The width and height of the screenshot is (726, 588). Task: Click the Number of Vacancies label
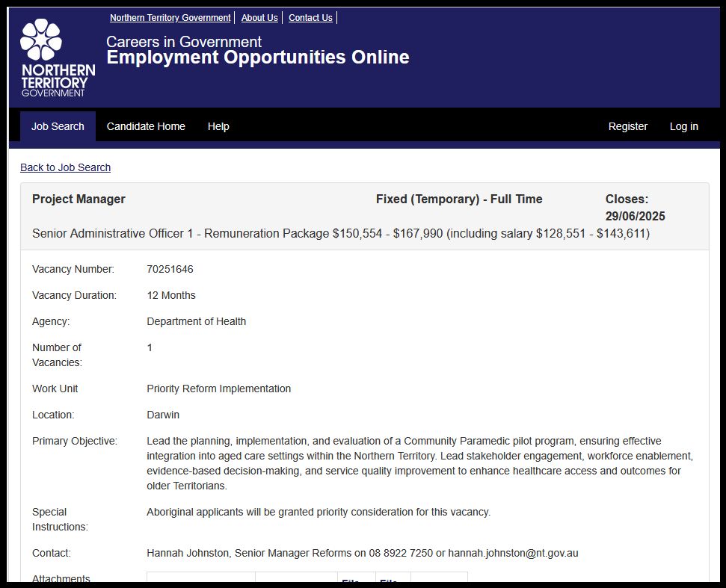point(57,355)
